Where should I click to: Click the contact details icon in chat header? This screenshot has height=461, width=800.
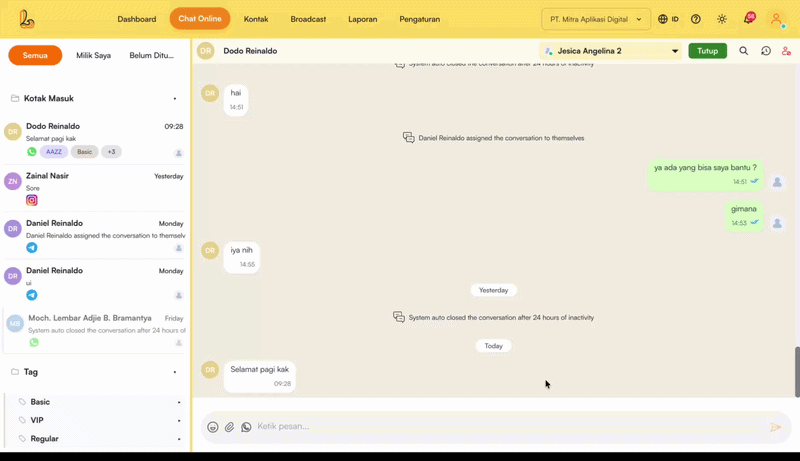[786, 51]
